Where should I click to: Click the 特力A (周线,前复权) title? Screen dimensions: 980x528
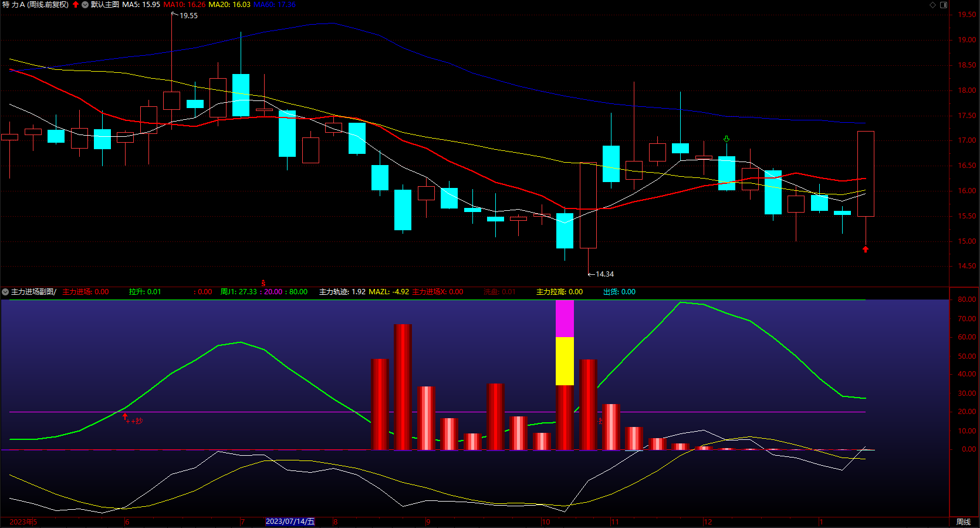click(35, 5)
